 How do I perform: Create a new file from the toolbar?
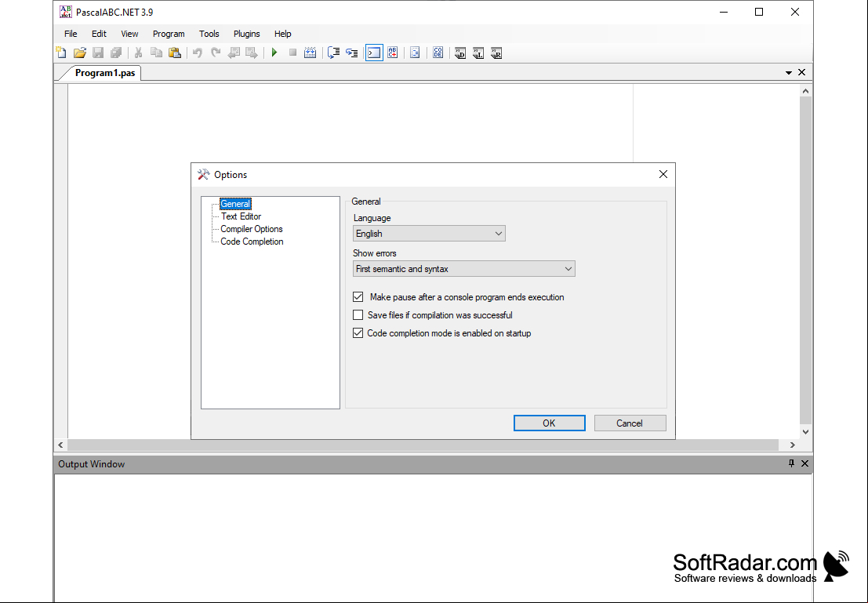[x=61, y=53]
